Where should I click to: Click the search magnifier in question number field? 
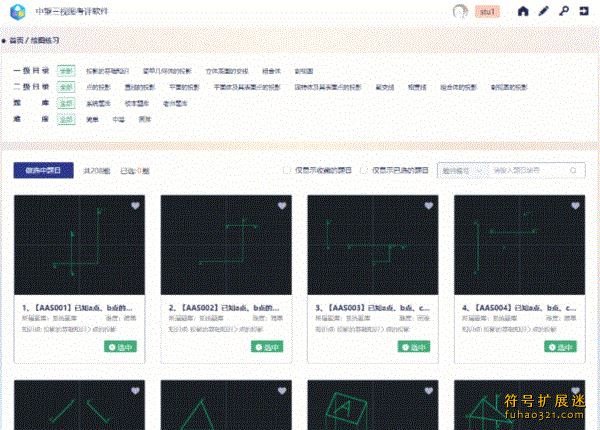point(573,171)
